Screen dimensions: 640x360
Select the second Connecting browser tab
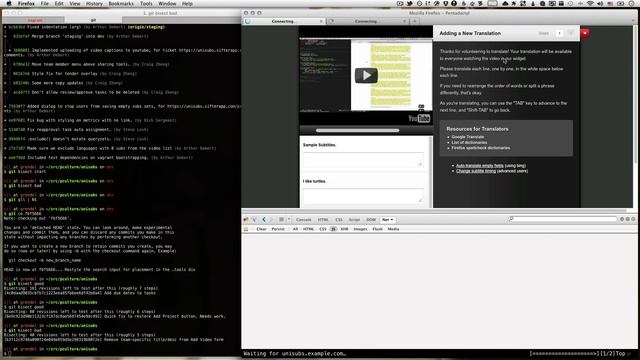tap(366, 21)
